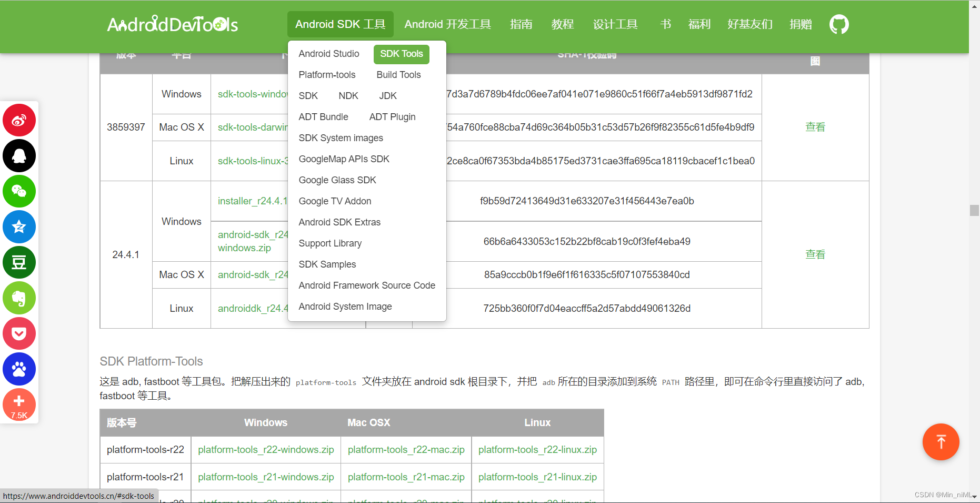Open the GitHub icon in the navbar
This screenshot has width=980, height=503.
[838, 24]
